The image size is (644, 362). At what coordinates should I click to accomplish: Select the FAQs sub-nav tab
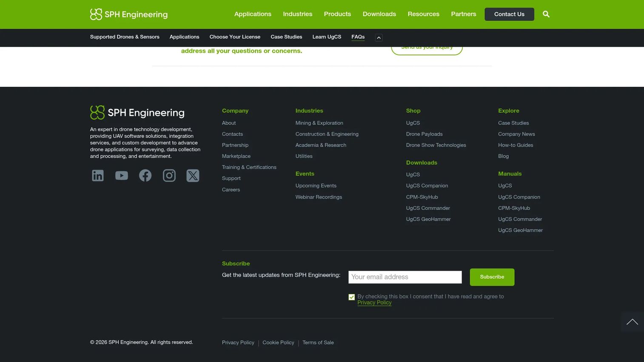358,37
